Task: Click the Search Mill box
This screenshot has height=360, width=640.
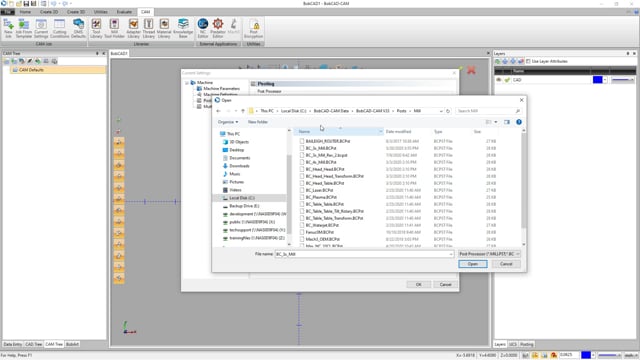Action: pos(488,111)
